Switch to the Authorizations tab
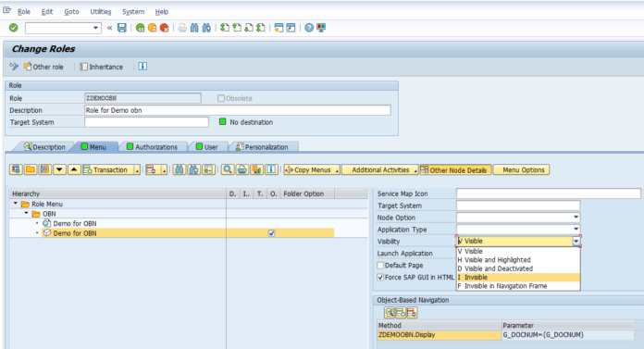644x349 pixels. tap(152, 147)
